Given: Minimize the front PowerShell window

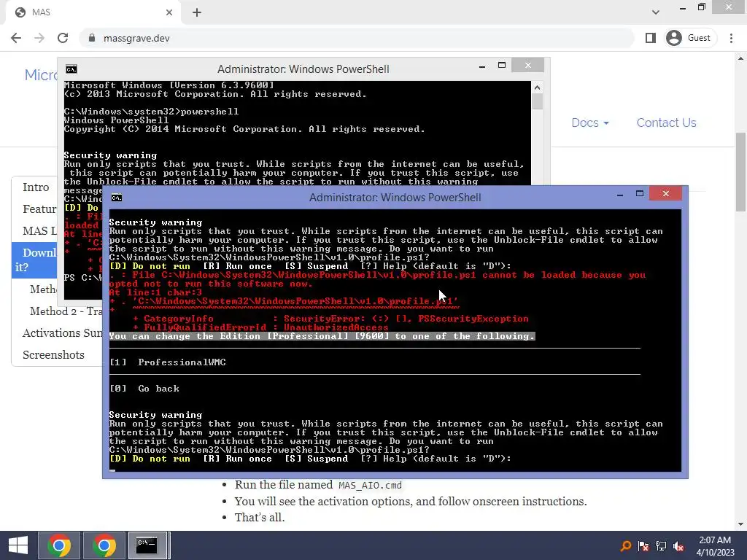Looking at the screenshot, I should [620, 194].
